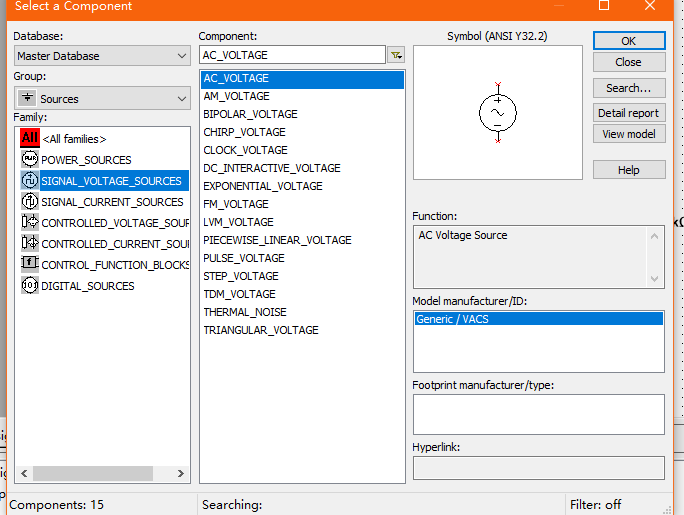Click Family list left scroll arrow
This screenshot has height=515, width=684.
pos(24,473)
